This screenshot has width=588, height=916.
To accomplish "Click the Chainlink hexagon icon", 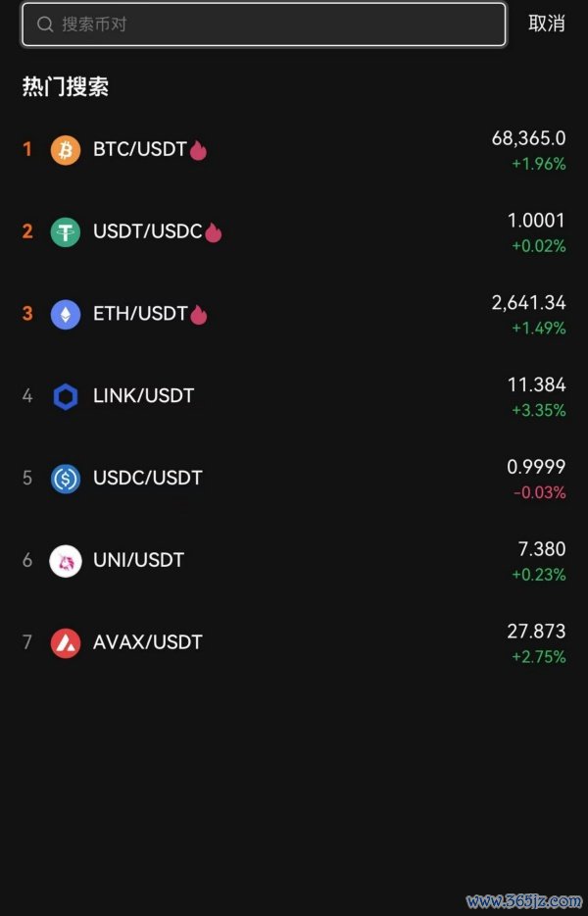I will 66,396.
